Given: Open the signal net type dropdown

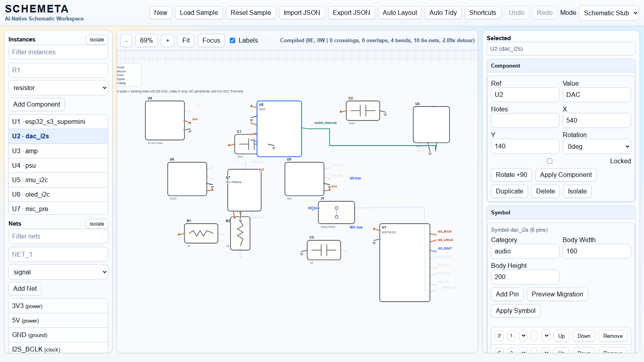Looking at the screenshot, I should 58,272.
